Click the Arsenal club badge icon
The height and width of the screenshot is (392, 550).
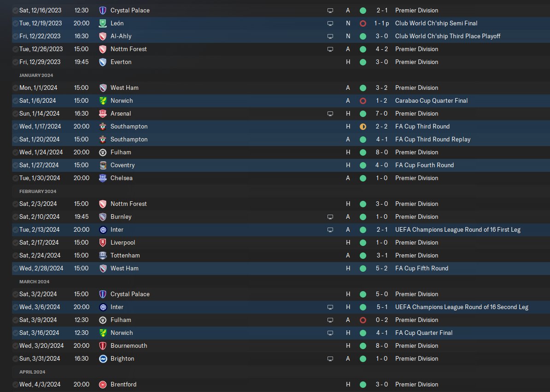(103, 114)
